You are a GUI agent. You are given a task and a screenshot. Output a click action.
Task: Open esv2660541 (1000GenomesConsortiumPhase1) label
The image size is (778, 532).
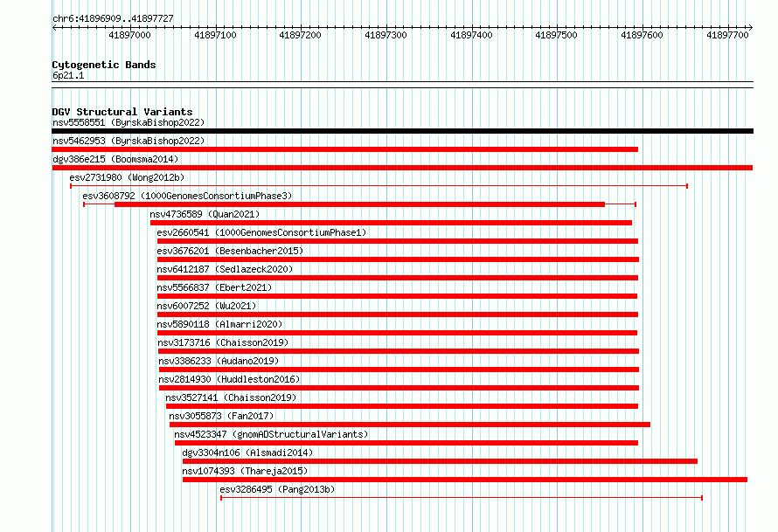coord(261,232)
